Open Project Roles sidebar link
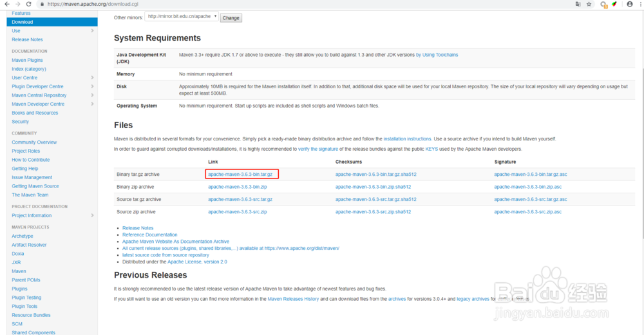This screenshot has height=335, width=644. click(x=26, y=151)
